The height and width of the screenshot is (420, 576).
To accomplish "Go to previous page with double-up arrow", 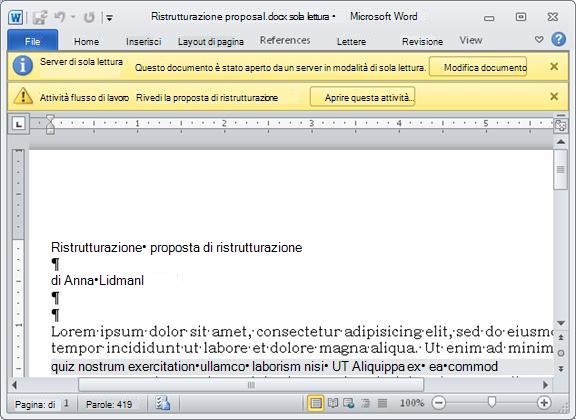I will click(x=561, y=337).
